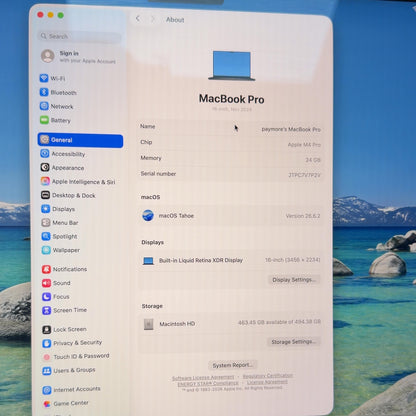Select the Notifications icon
416x416 pixels.
(x=46, y=269)
